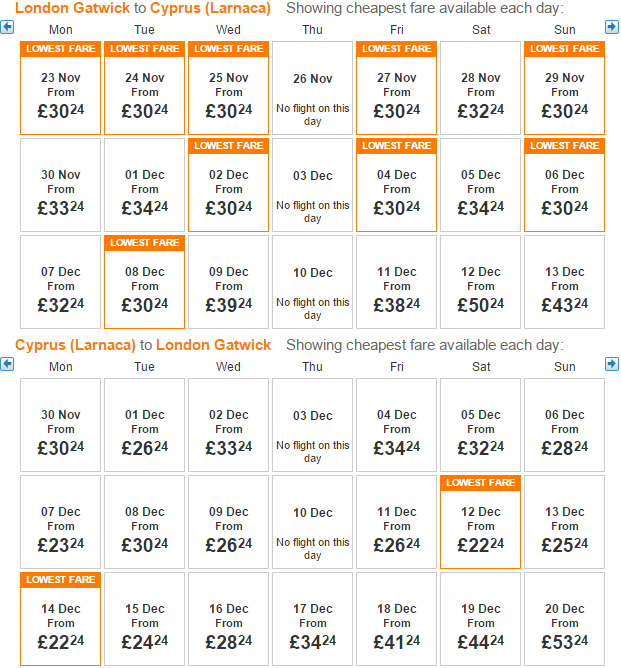Go to next week for outbound flights

612,27
